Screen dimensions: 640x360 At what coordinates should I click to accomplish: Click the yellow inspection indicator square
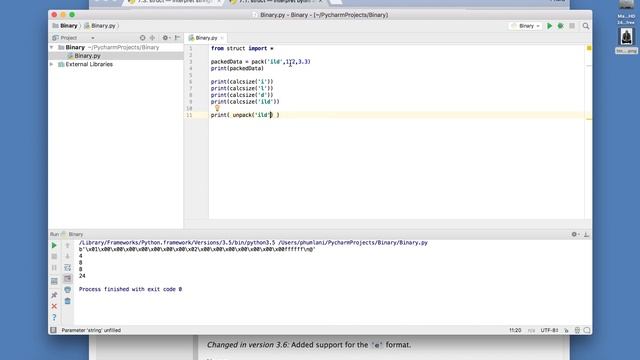coord(589,48)
